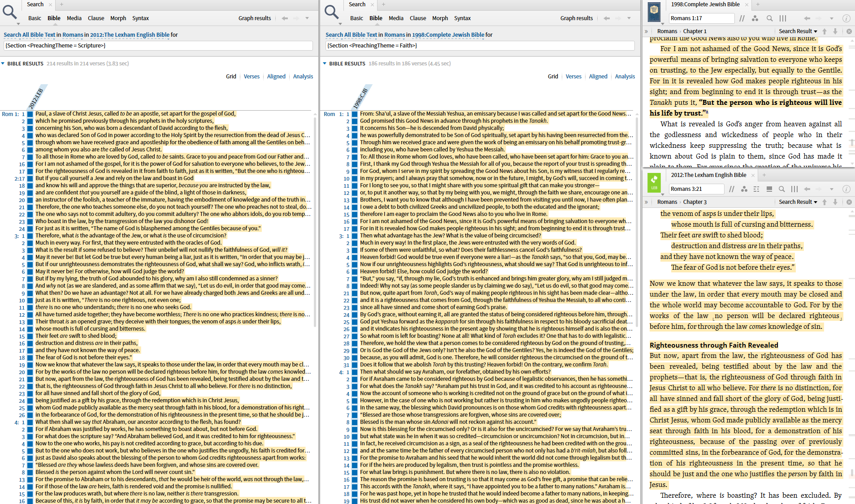
Task: Open visual filters in Complete Jewish Bible panel
Action: click(x=755, y=18)
